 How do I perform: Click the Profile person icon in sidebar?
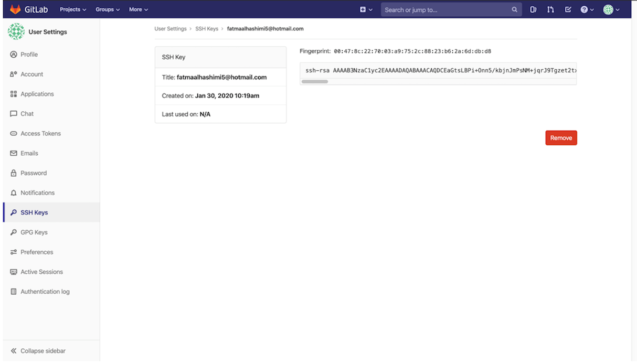click(x=14, y=55)
